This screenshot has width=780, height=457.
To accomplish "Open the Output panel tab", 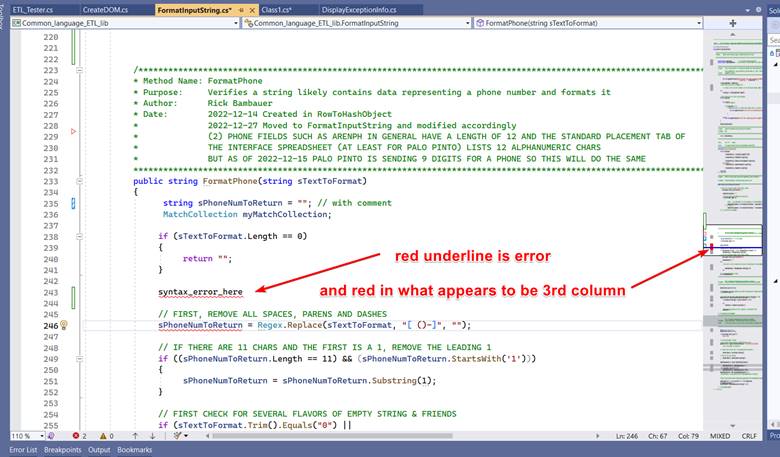I will (99, 450).
